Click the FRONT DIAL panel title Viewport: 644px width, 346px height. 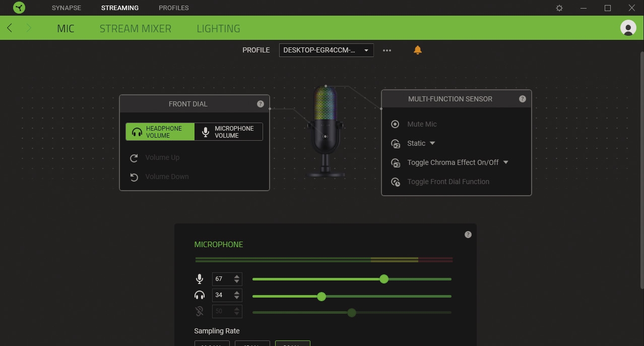tap(188, 104)
